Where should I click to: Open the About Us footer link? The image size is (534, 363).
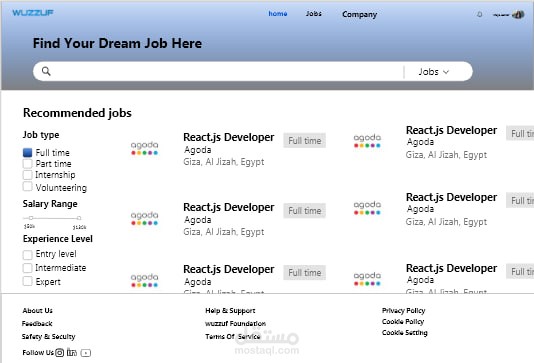pos(37,311)
